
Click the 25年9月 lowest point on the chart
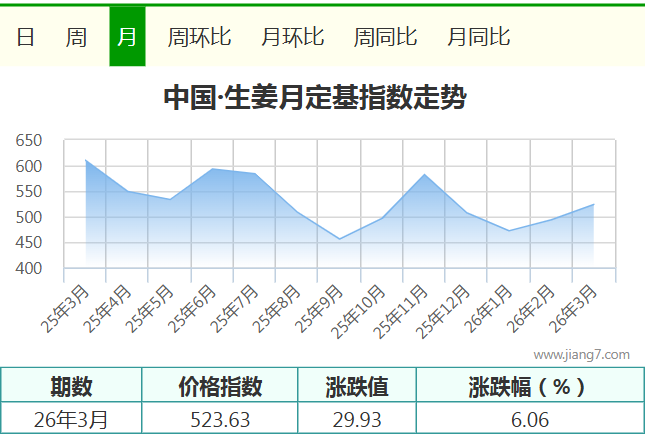click(x=340, y=239)
